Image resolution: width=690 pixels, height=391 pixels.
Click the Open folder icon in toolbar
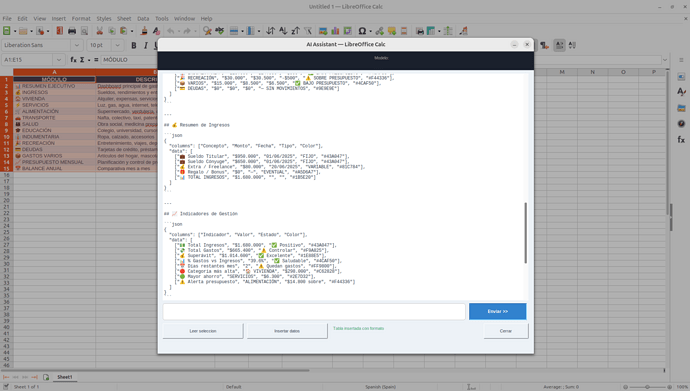coord(23,31)
